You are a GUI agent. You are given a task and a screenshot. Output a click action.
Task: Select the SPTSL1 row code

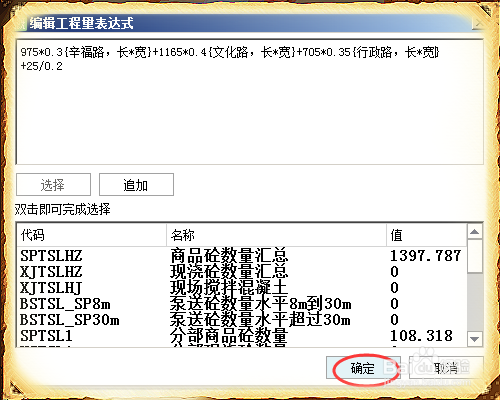[46, 336]
